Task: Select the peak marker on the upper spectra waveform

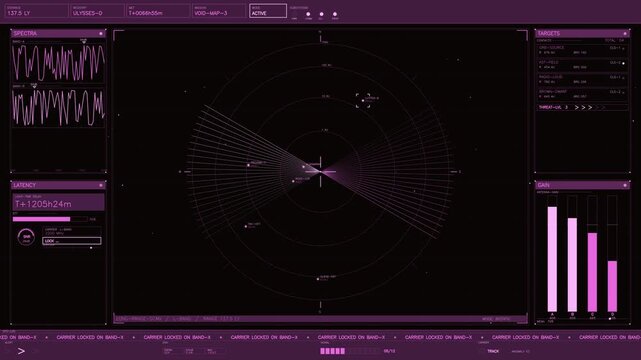Action: pyautogui.click(x=84, y=41)
